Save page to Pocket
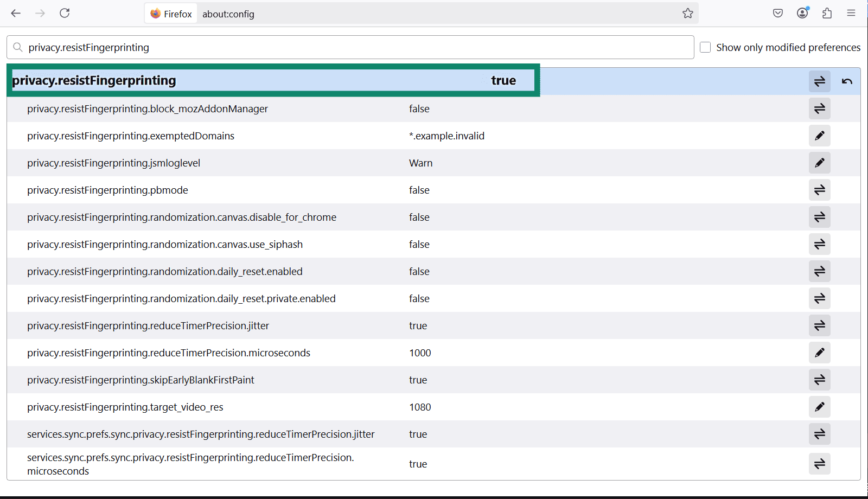 point(777,13)
